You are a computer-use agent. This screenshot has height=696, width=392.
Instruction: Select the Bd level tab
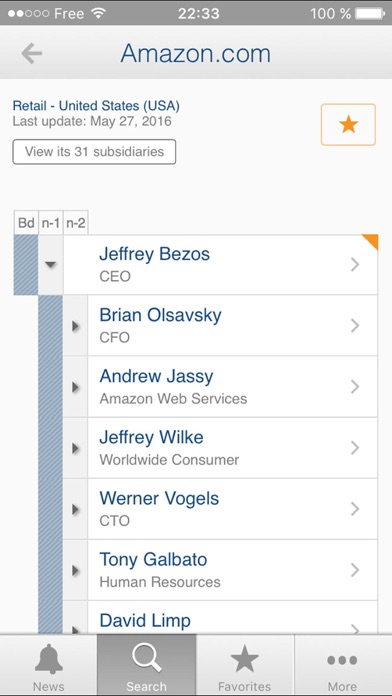[x=26, y=223]
